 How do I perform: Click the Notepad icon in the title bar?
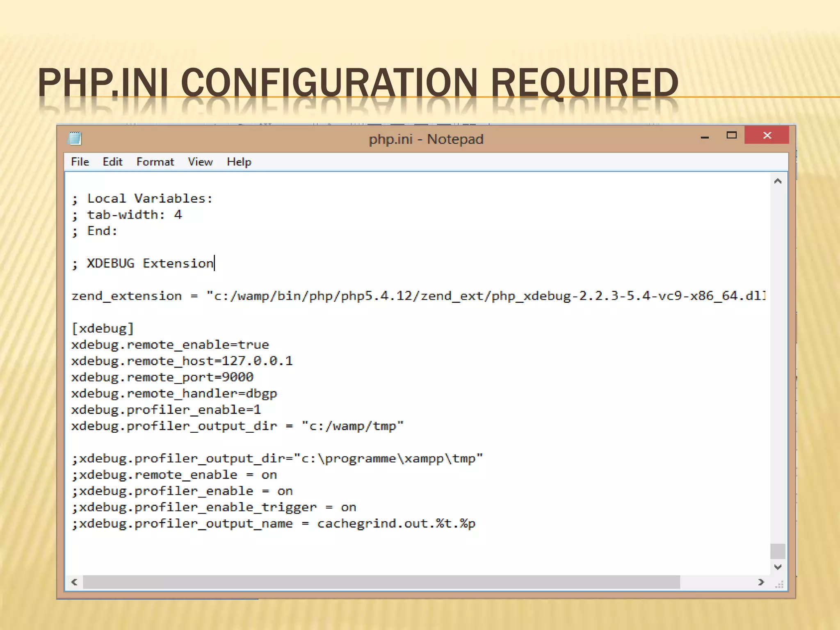[x=75, y=139]
